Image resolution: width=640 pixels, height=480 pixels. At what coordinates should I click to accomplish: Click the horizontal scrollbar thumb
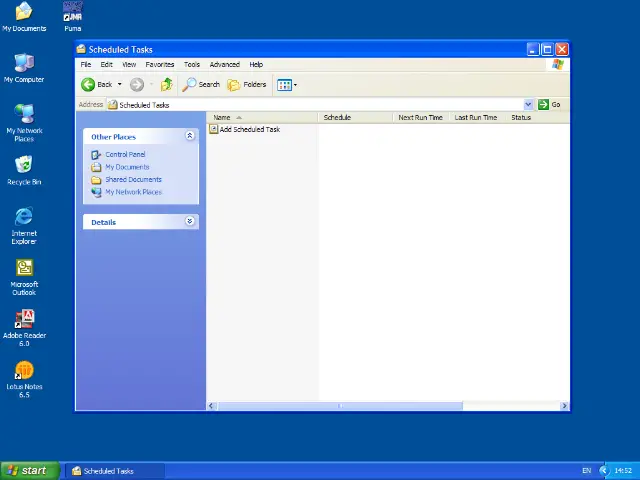point(340,406)
